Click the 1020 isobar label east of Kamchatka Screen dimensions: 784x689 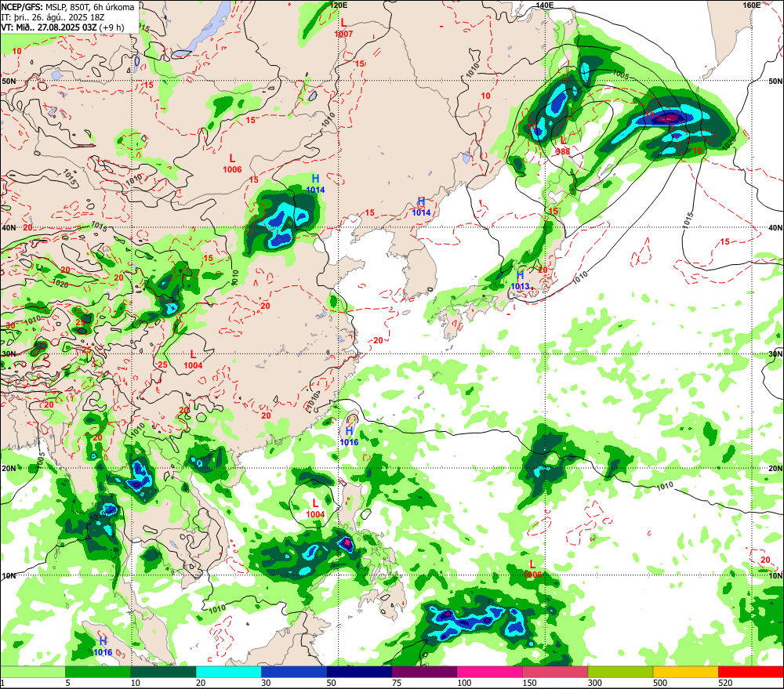pos(729,143)
